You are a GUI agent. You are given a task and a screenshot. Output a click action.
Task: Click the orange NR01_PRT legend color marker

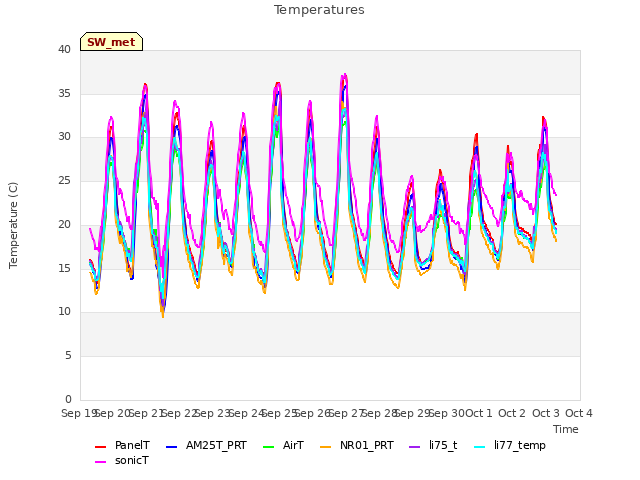[326, 447]
